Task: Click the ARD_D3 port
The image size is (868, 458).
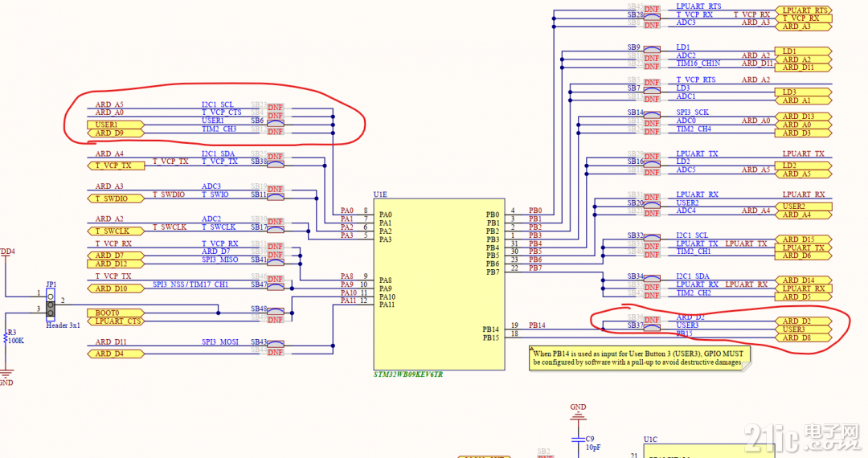Action: [x=804, y=133]
